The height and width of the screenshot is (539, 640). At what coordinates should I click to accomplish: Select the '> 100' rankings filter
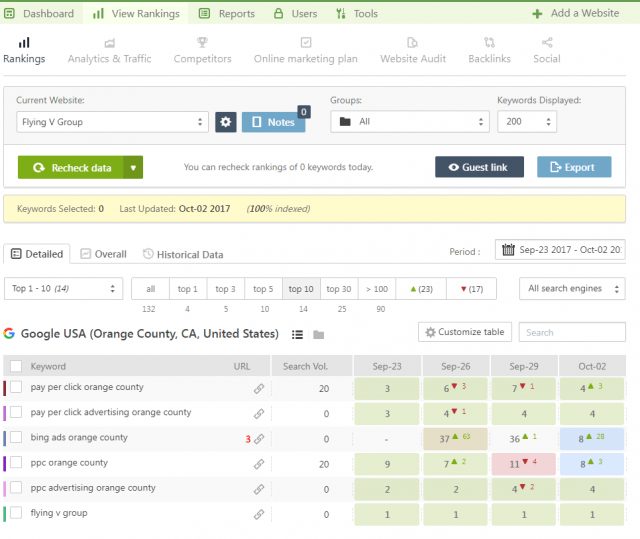(377, 288)
